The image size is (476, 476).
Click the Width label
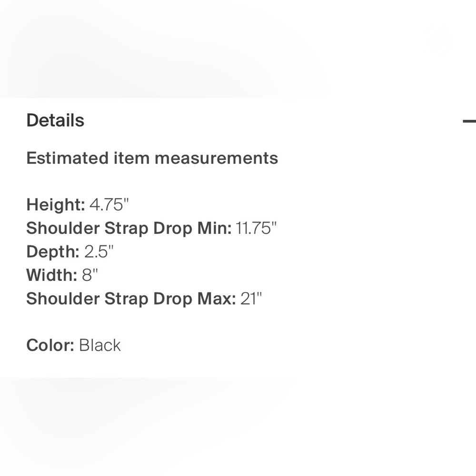(x=51, y=275)
